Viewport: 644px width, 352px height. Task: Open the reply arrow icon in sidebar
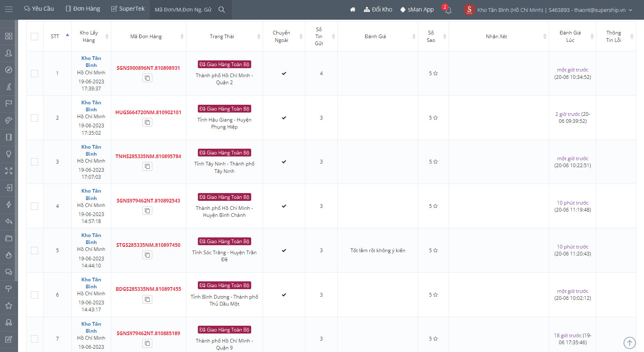[x=9, y=221]
